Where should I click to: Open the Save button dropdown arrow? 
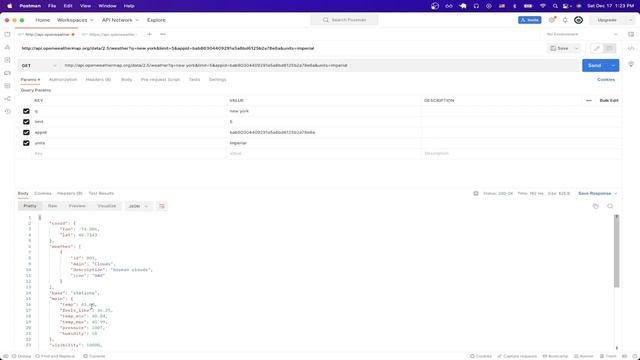point(576,49)
